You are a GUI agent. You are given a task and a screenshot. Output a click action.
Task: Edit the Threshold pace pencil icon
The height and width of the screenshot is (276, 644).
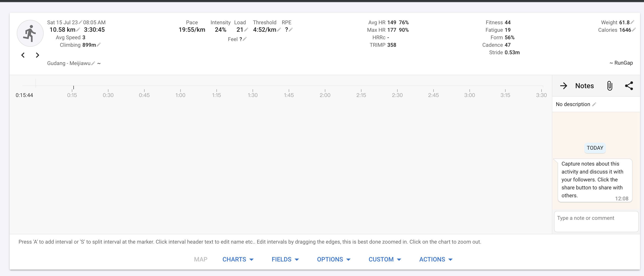[x=279, y=30]
